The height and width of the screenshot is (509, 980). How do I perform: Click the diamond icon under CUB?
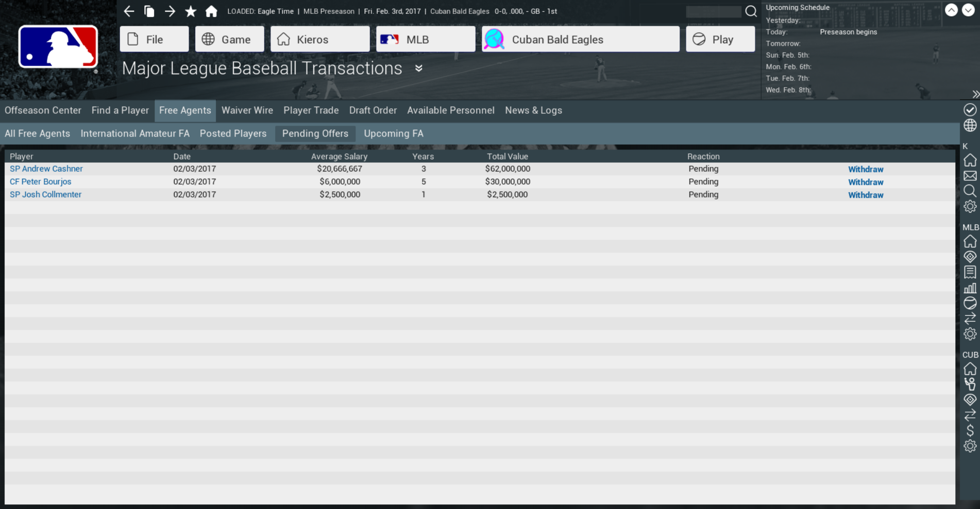970,399
